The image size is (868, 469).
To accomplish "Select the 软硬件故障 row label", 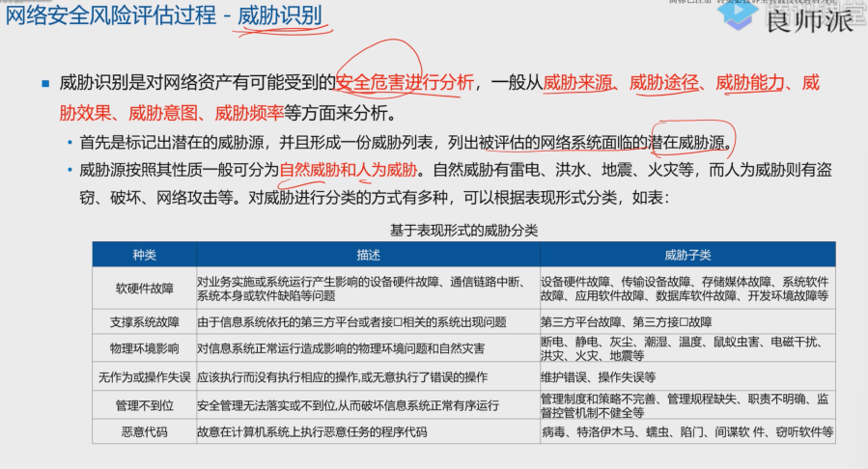I will [143, 288].
